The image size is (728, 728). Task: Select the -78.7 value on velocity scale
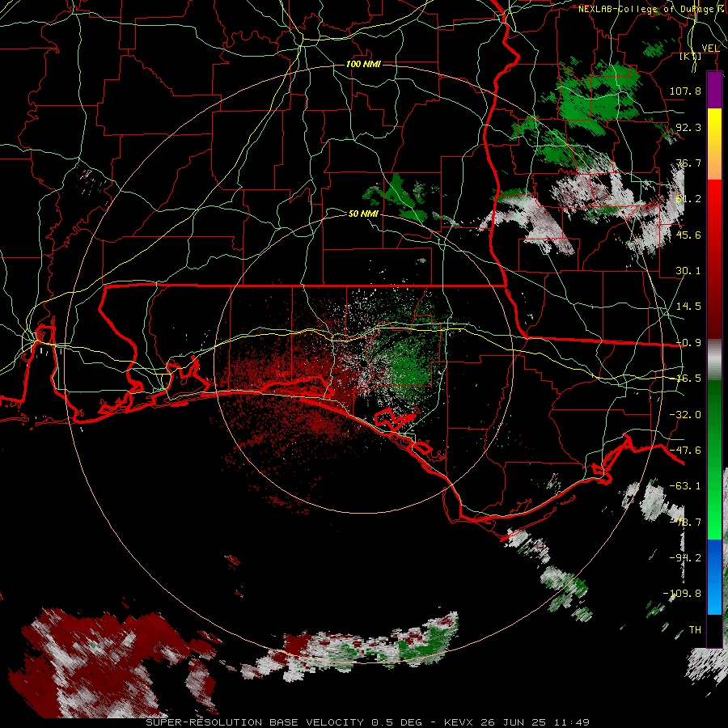tap(685, 523)
